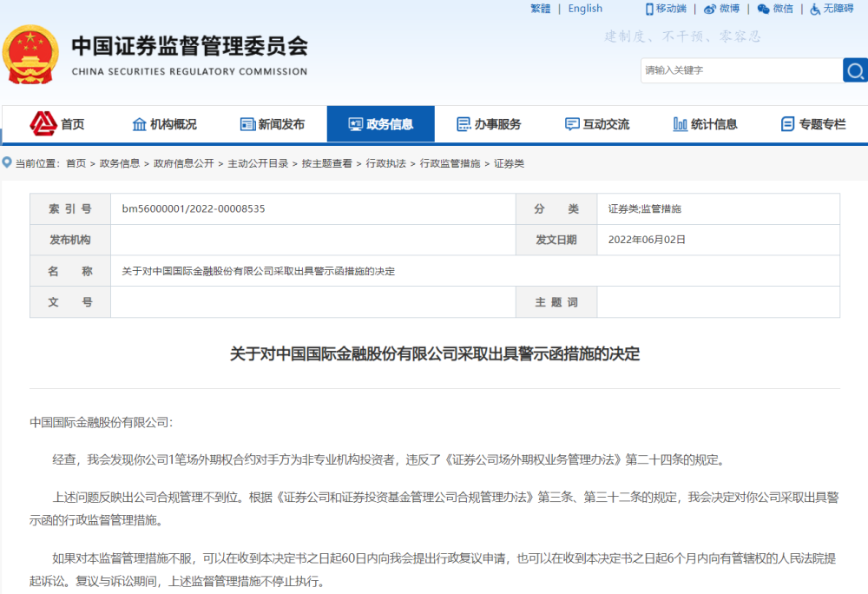Image resolution: width=868 pixels, height=594 pixels.
Task: Click the newspaper icon beside 新闻发布
Action: coord(247,124)
